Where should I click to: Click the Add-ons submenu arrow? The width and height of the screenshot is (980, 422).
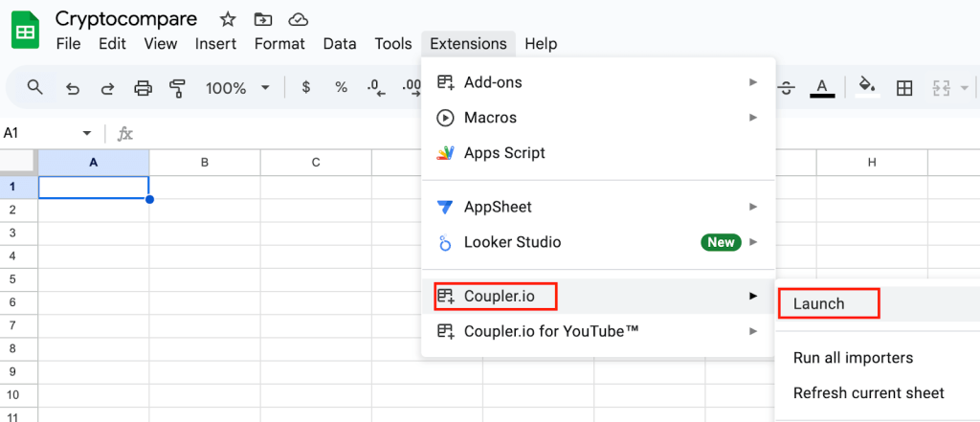pos(753,82)
